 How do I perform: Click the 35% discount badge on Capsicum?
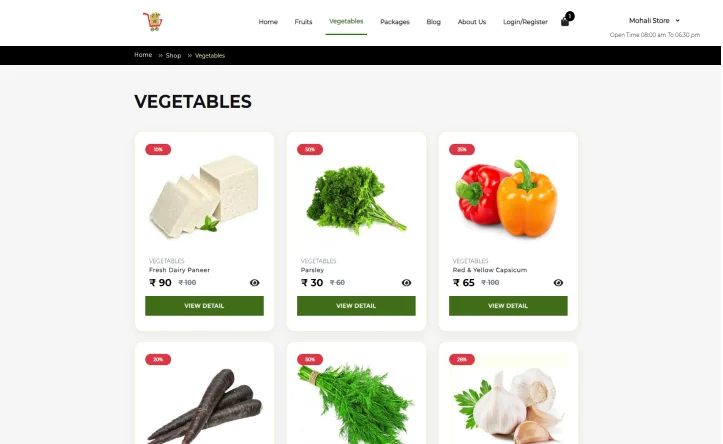(x=462, y=149)
